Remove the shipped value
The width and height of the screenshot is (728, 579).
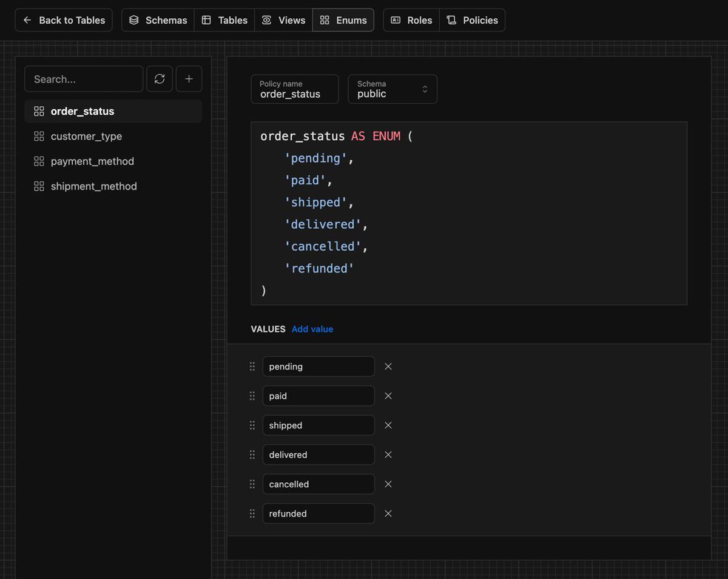(388, 425)
